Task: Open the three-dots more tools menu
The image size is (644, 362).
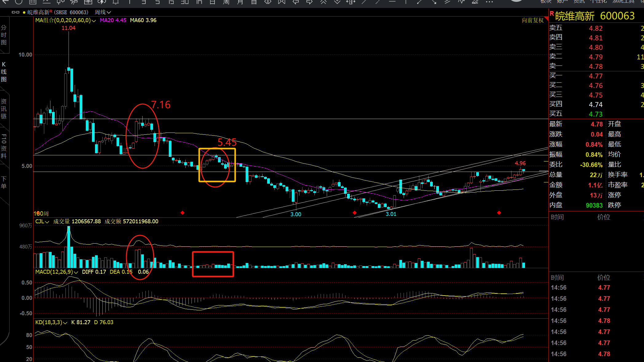Action: pos(489,2)
